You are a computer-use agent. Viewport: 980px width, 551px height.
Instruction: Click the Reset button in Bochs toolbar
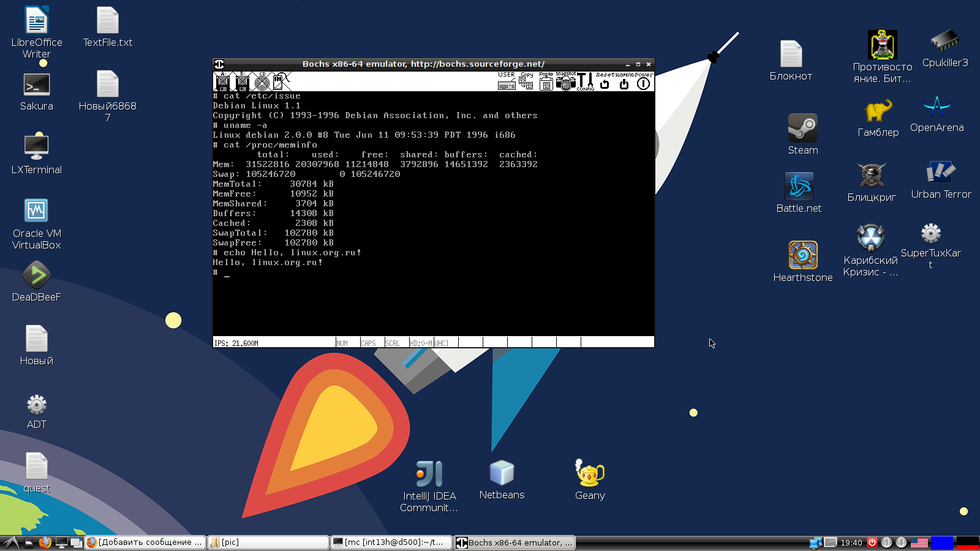605,81
